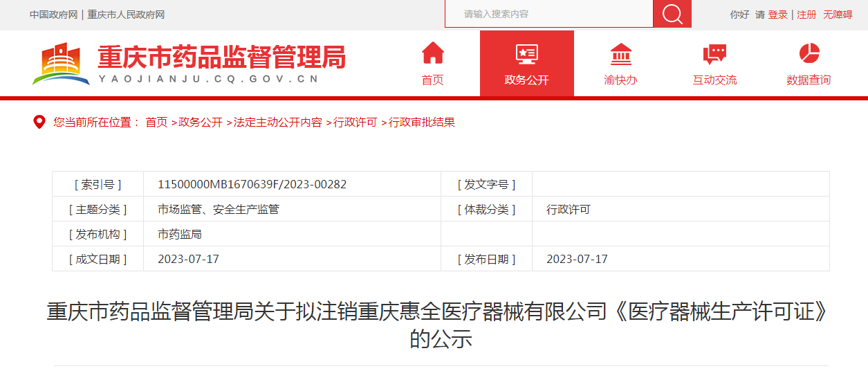This screenshot has height=371, width=868.
Task: Go to 政务公开 in the breadcrumb
Action: tap(201, 123)
